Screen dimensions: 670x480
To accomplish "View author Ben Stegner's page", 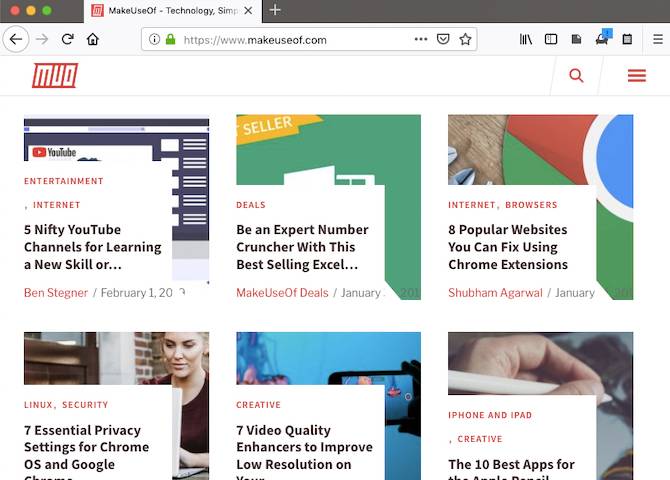I will pyautogui.click(x=56, y=293).
